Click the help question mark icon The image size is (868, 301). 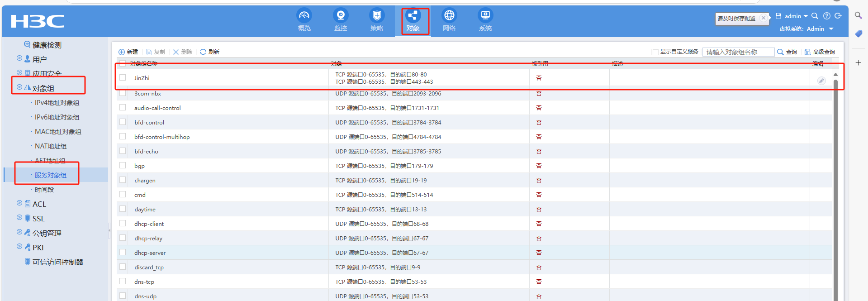[826, 16]
